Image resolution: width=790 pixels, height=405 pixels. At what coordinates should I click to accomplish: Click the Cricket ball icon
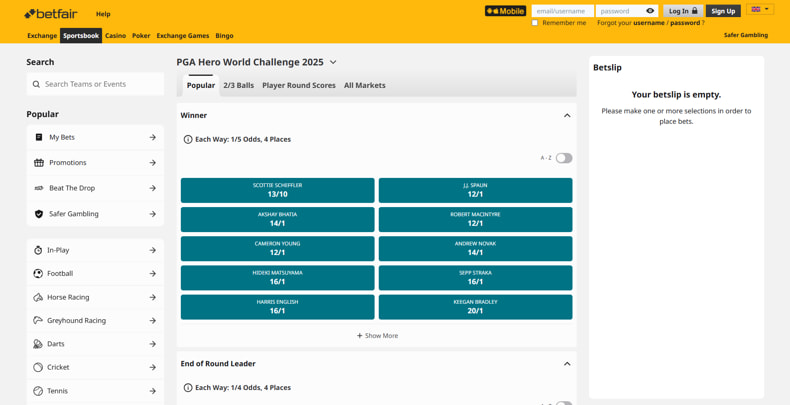point(38,367)
